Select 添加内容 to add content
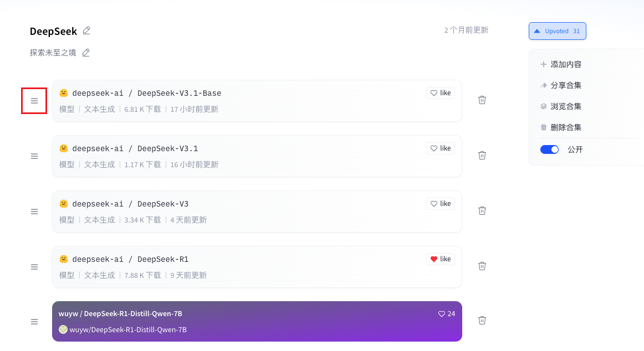The image size is (644, 351). point(565,64)
